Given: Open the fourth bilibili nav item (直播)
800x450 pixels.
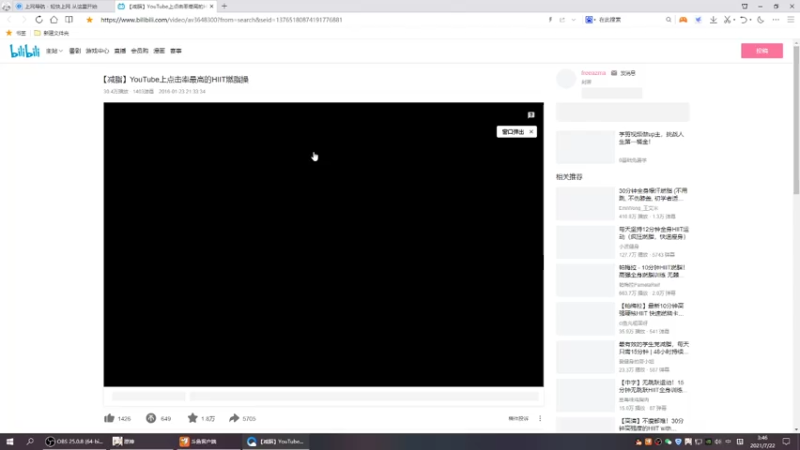Looking at the screenshot, I should (120, 51).
